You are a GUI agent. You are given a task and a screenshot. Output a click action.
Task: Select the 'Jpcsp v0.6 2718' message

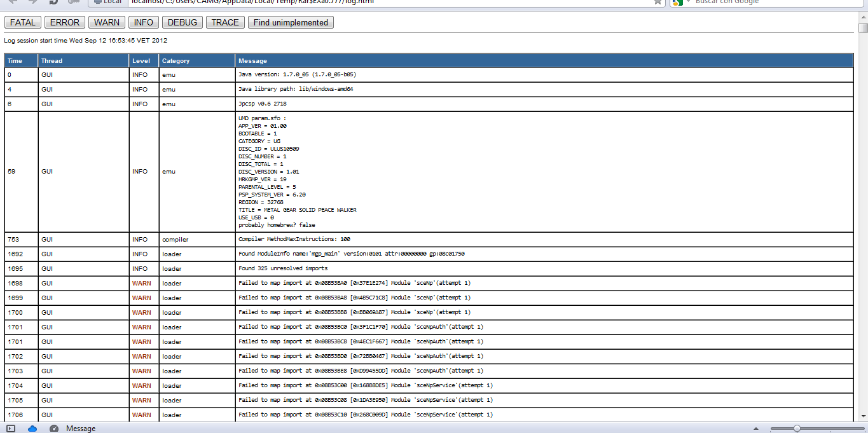pyautogui.click(x=263, y=104)
